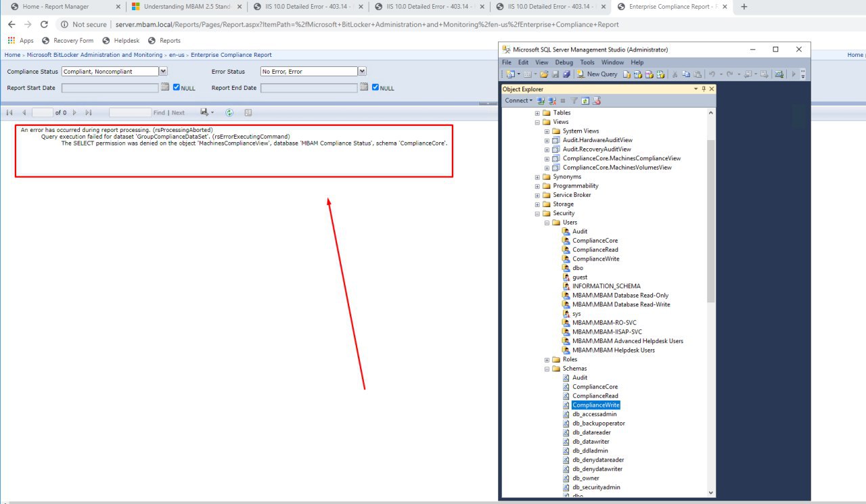The width and height of the screenshot is (866, 504).
Task: Open the Connect dropdown in Object Explorer
Action: coord(518,101)
